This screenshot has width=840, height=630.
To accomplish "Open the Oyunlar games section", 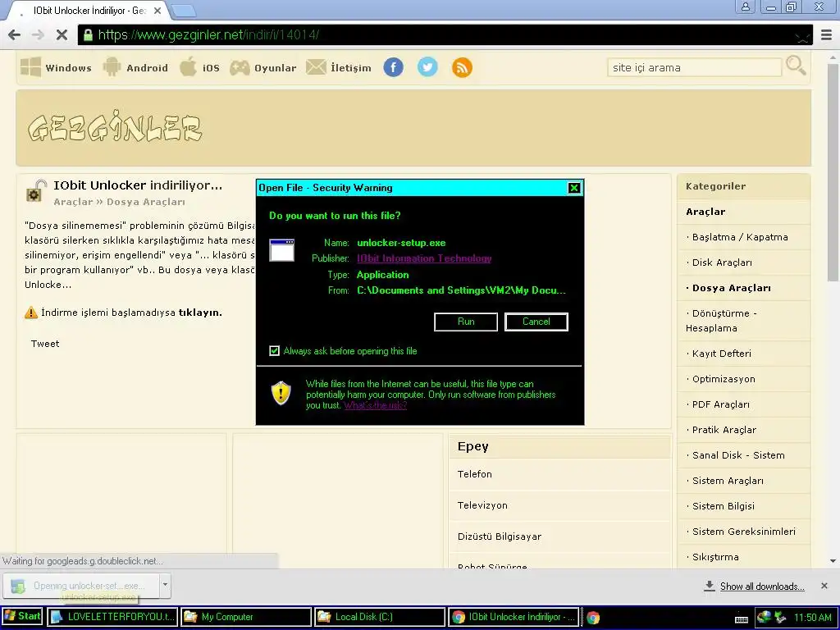I will (263, 67).
